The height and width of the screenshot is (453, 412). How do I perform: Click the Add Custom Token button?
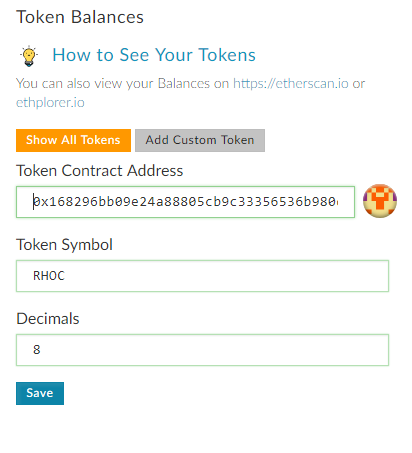click(x=200, y=140)
